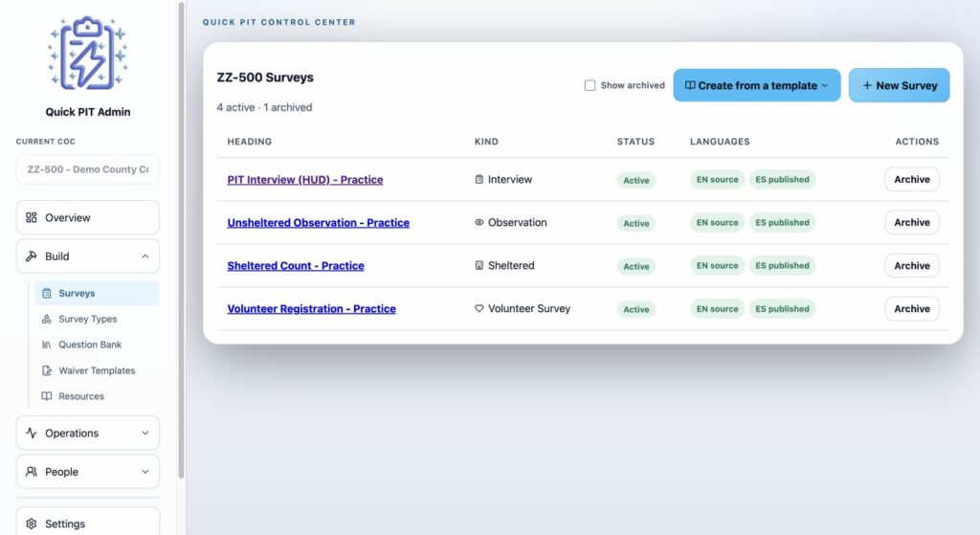980x535 pixels.
Task: Click the Question Bank library icon
Action: coord(47,345)
